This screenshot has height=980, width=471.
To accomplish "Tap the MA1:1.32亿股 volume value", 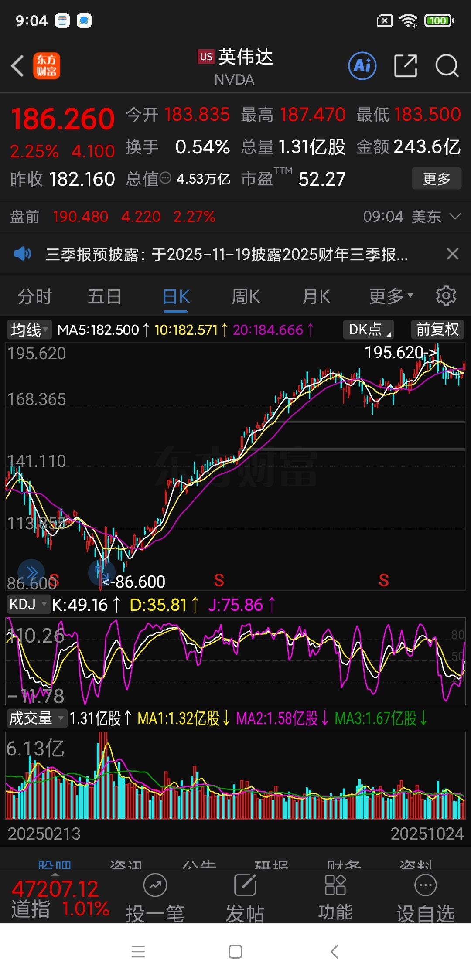I will tap(184, 718).
